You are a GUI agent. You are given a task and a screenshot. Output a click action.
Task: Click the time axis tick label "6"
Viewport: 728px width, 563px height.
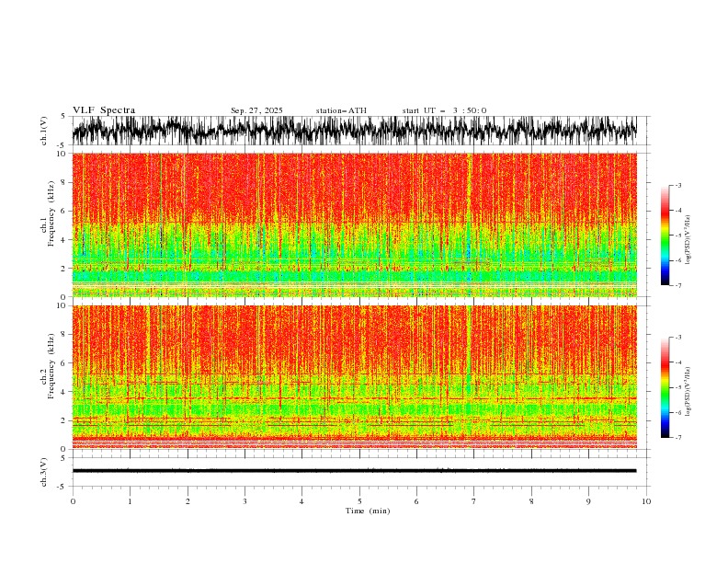click(416, 501)
